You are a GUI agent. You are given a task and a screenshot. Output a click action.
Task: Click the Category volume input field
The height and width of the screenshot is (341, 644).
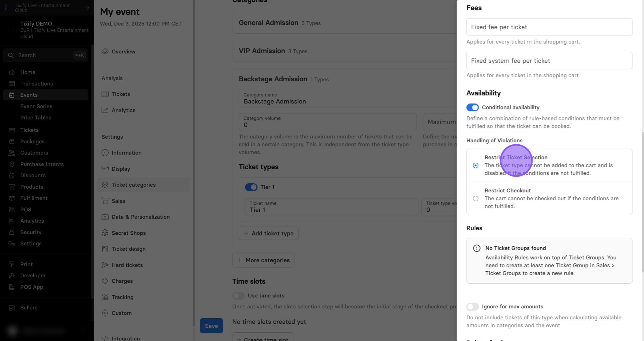coord(328,122)
